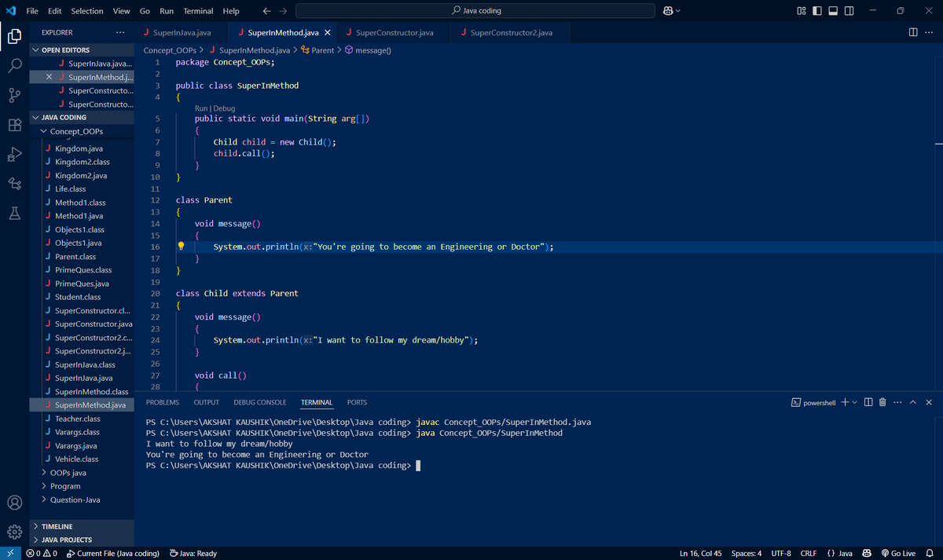Open the Search view in activity bar
The height and width of the screenshot is (560, 943).
[14, 66]
